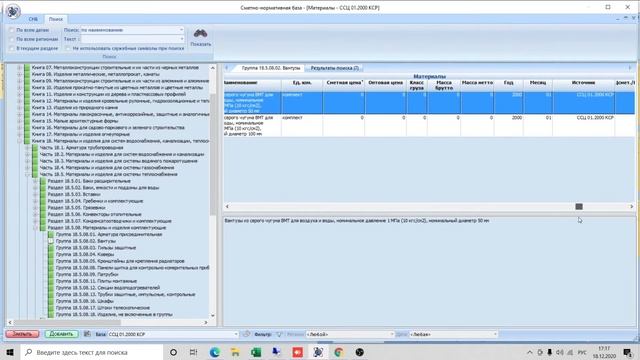Switch to the СНБ ribbon tab
The width and height of the screenshot is (640, 360).
33,19
